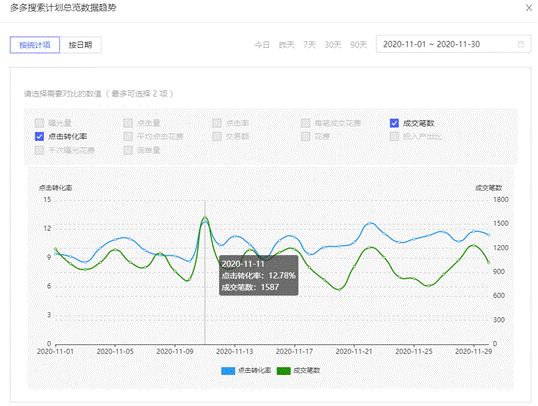Enable the 投入产出比 checkbox
Image resolution: width=538 pixels, height=406 pixels.
click(x=394, y=137)
